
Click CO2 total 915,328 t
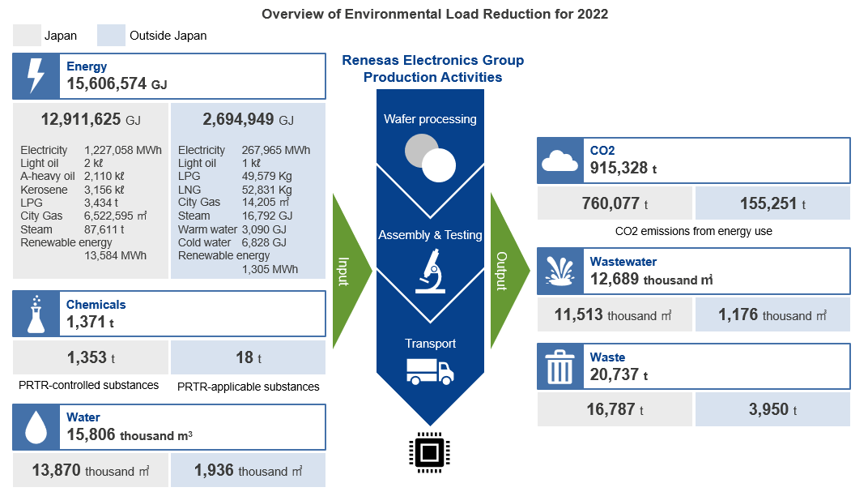pyautogui.click(x=623, y=168)
